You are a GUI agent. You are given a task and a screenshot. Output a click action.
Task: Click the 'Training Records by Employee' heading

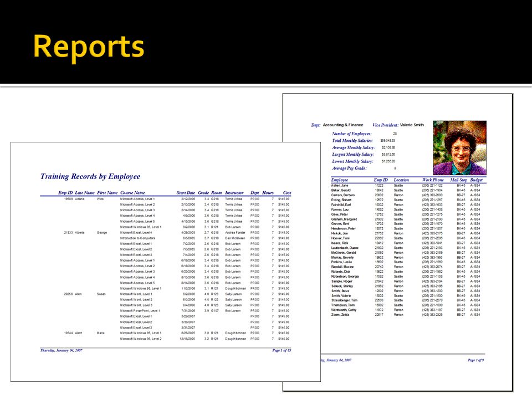point(90,176)
